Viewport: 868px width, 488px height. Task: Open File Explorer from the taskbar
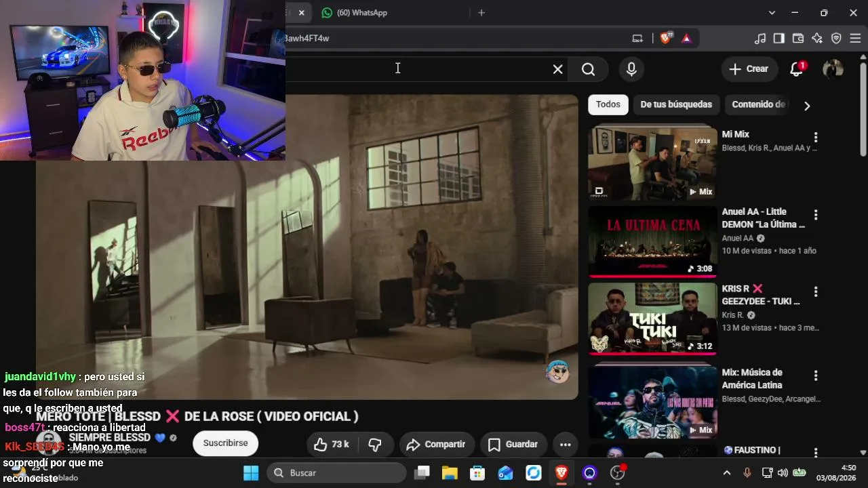tap(450, 473)
